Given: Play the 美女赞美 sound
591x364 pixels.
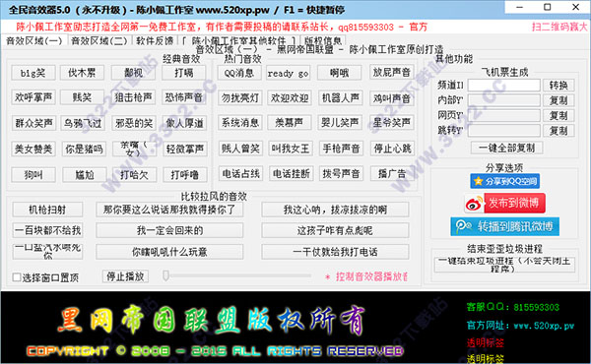Looking at the screenshot, I should pos(33,150).
